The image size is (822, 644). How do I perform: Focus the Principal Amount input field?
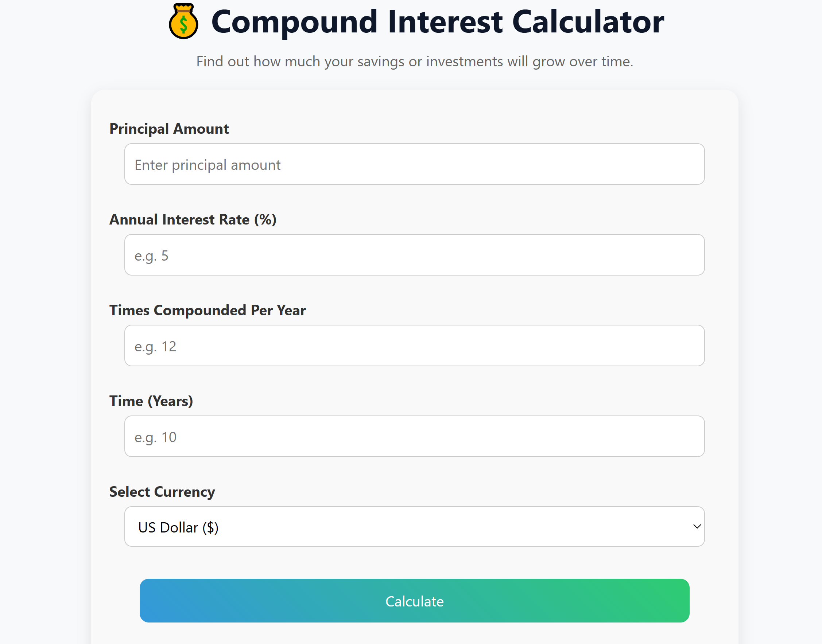pyautogui.click(x=414, y=164)
